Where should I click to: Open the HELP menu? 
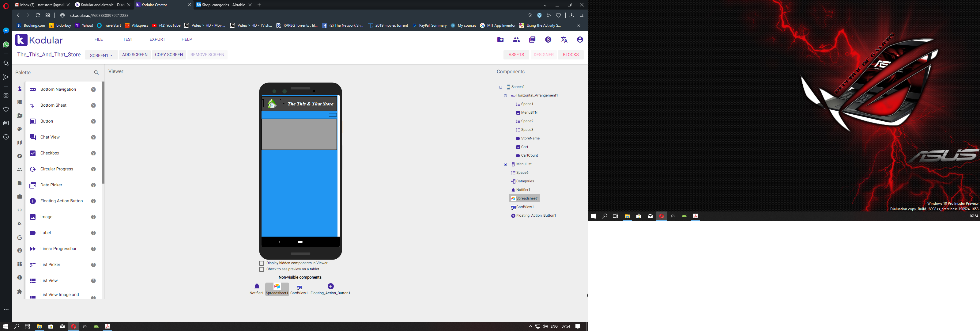(x=187, y=39)
